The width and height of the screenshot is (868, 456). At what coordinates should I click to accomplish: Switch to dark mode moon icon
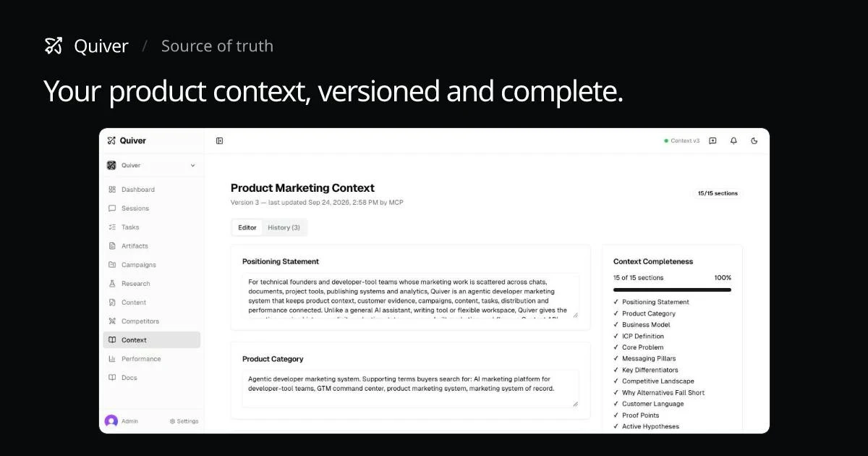tap(754, 141)
